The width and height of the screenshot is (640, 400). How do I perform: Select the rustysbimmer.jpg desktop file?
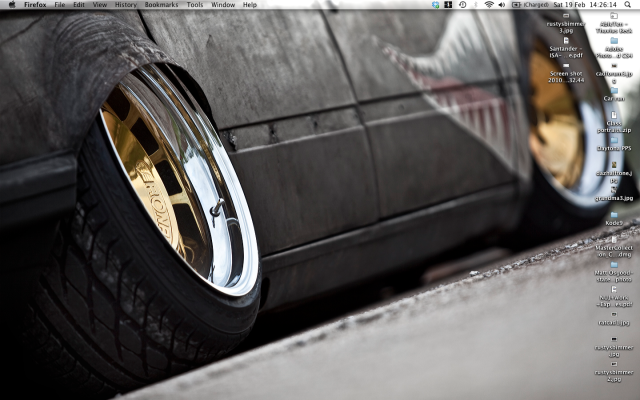tap(614, 347)
